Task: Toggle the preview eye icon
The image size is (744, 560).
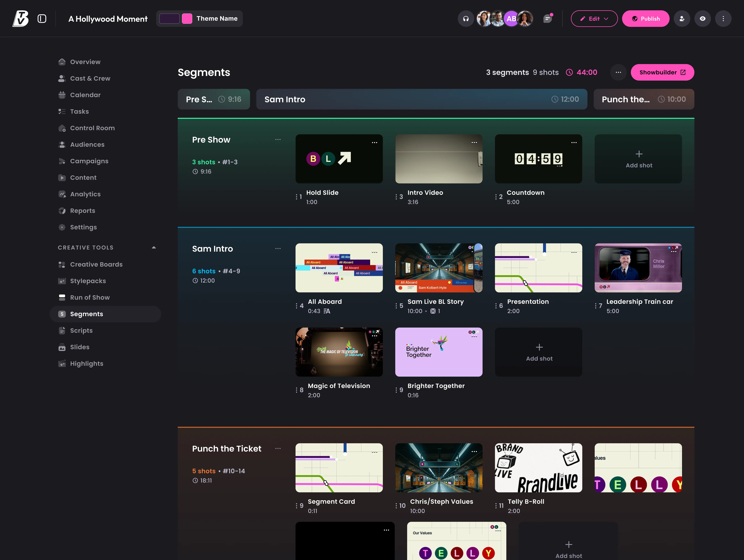Action: click(x=703, y=19)
